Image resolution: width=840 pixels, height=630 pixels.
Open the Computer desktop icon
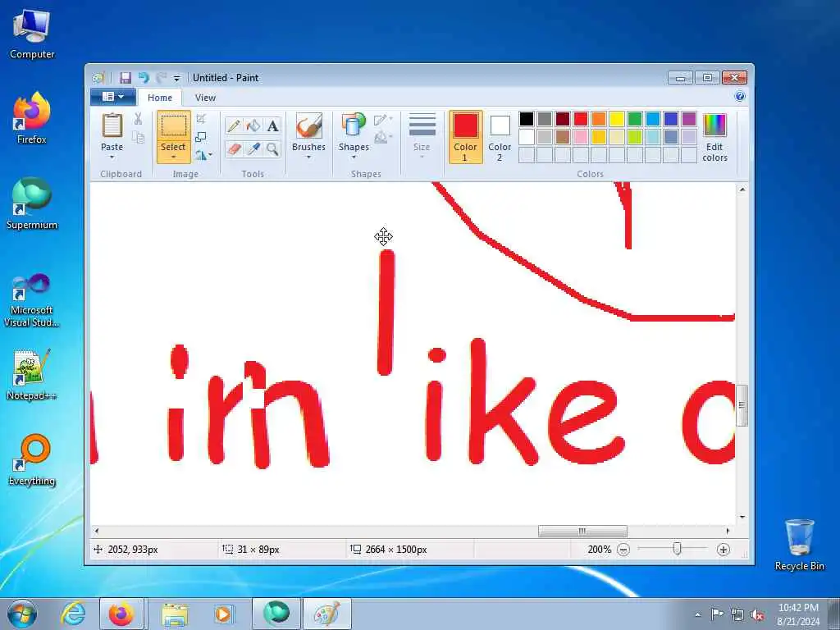click(32, 33)
